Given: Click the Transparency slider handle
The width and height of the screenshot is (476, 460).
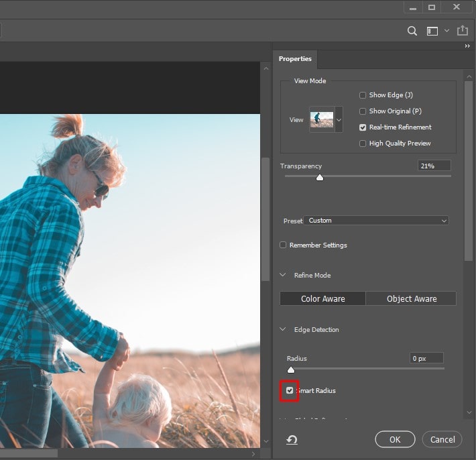Looking at the screenshot, I should 320,177.
